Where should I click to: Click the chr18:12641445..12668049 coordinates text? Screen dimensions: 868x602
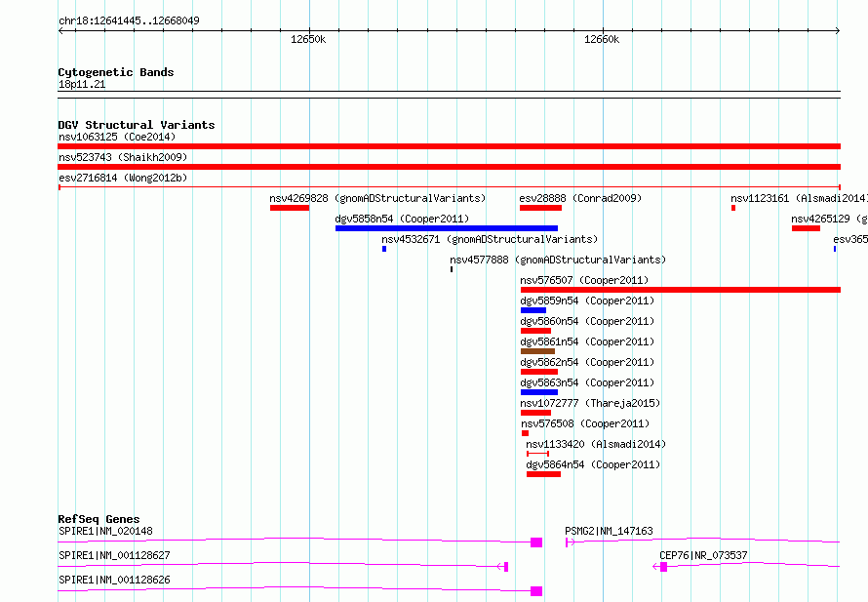coord(129,20)
